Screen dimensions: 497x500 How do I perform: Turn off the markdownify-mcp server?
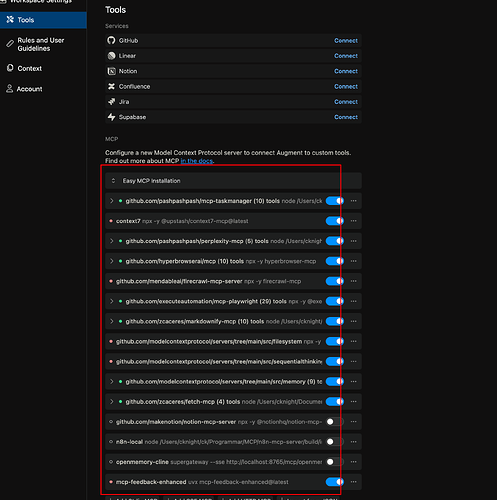(x=335, y=321)
